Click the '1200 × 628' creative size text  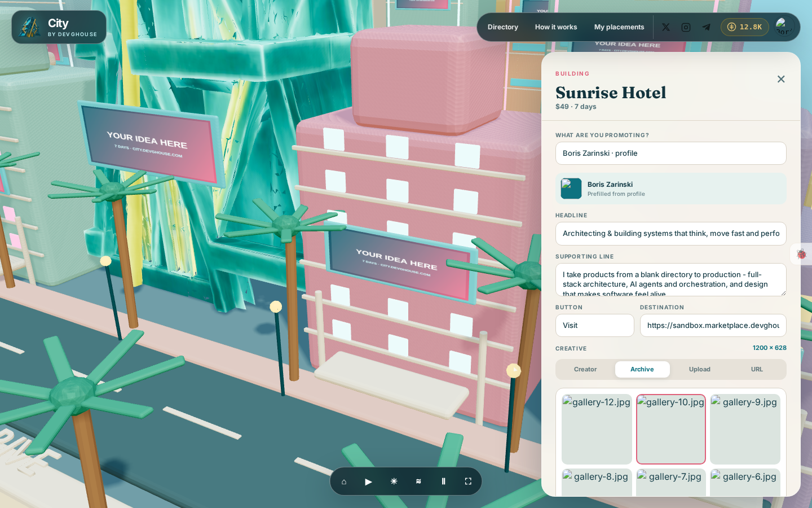point(769,348)
